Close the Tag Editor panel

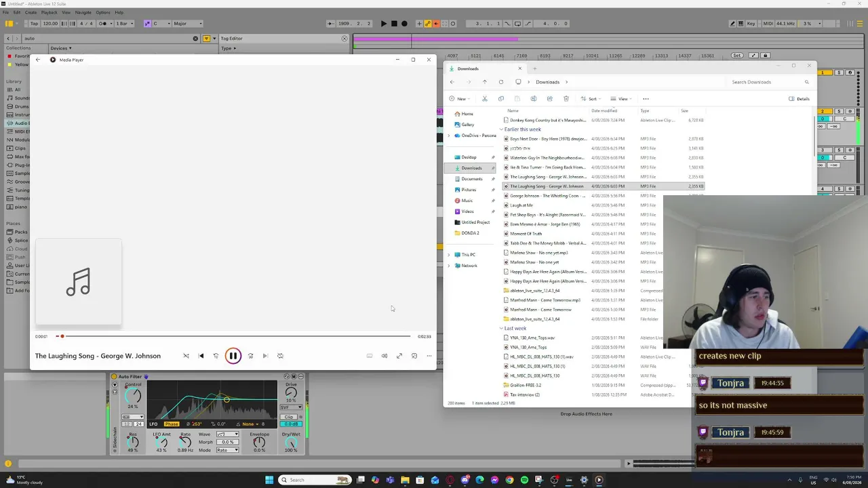(x=344, y=39)
